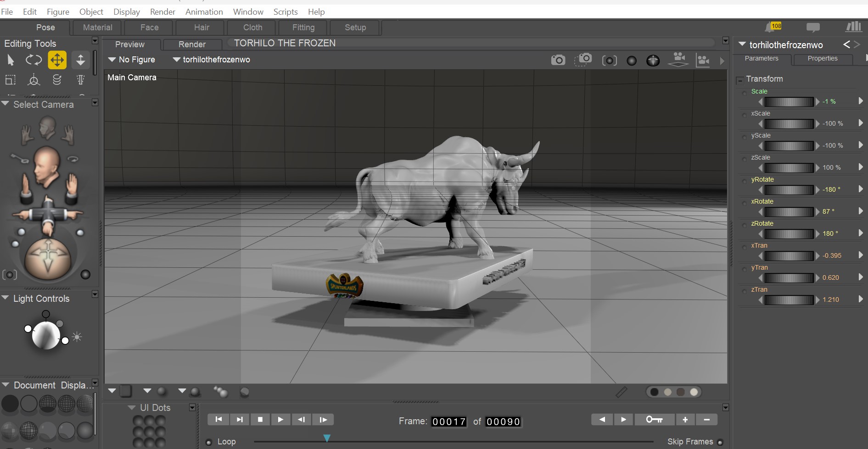Open notifications bell with 108 badge
The image size is (868, 449).
pos(773,27)
